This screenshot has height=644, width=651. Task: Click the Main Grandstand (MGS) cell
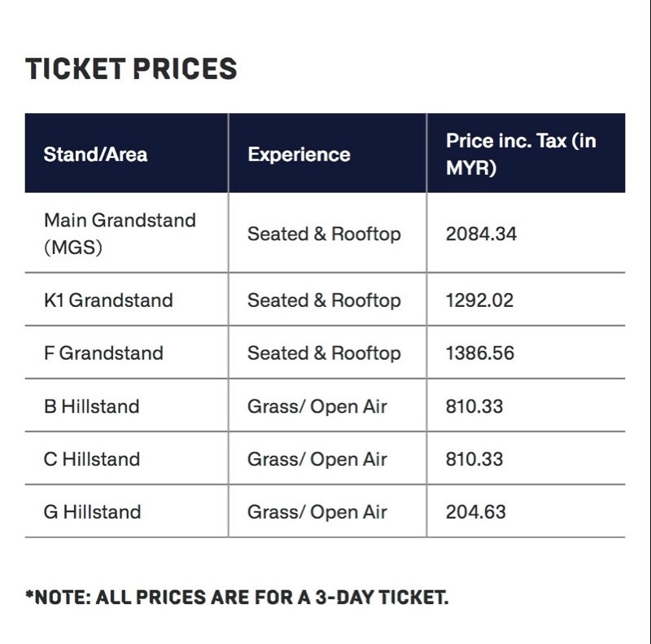point(120,234)
